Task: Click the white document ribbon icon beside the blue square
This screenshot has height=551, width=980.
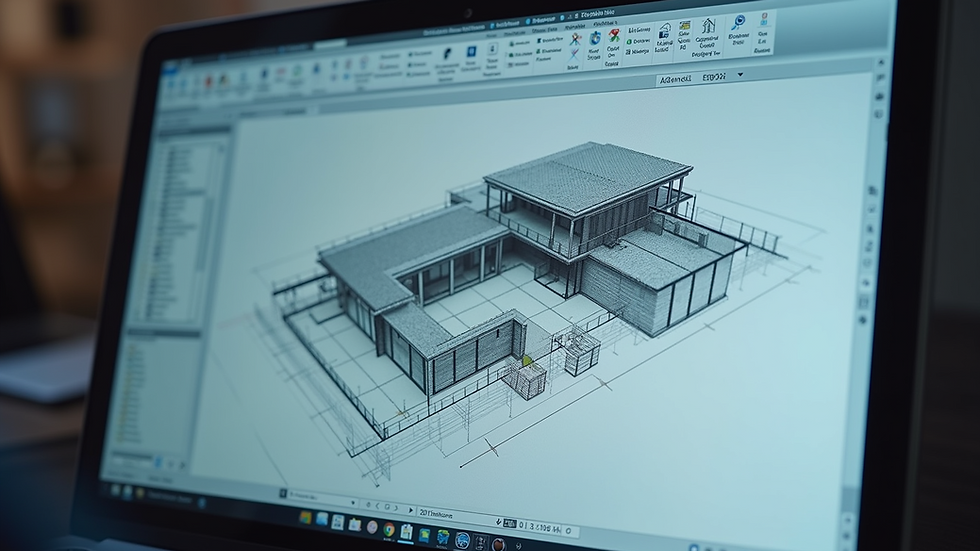Action: coord(492,50)
